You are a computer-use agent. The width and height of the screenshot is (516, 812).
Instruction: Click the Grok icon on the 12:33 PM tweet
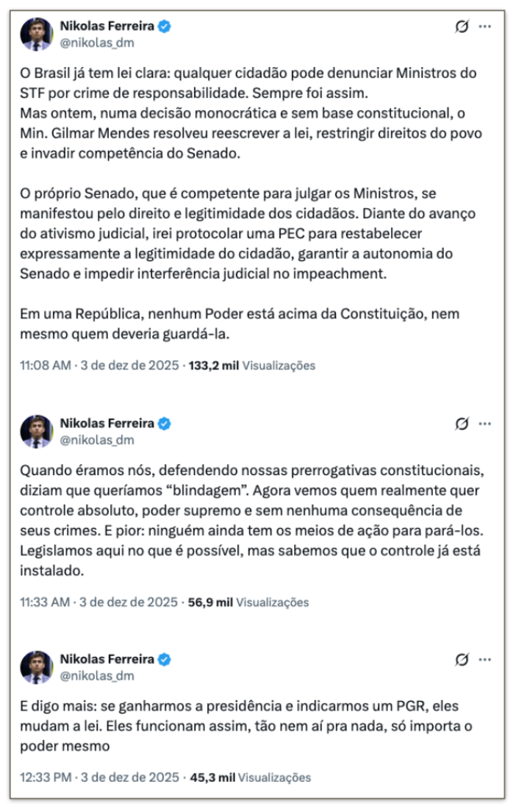[x=462, y=660]
